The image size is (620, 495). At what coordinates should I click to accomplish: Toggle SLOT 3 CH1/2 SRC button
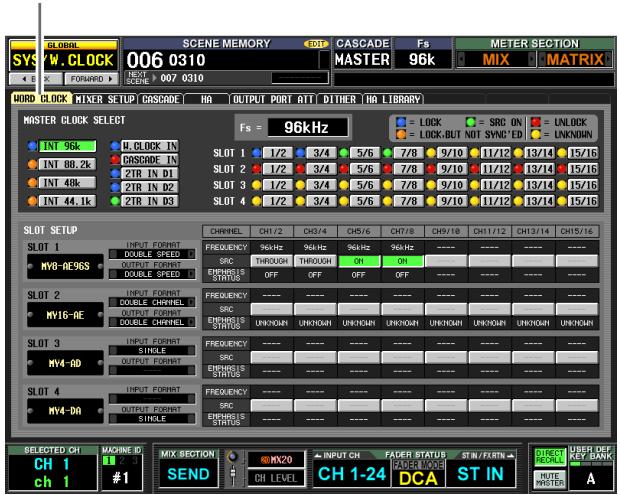point(272,357)
